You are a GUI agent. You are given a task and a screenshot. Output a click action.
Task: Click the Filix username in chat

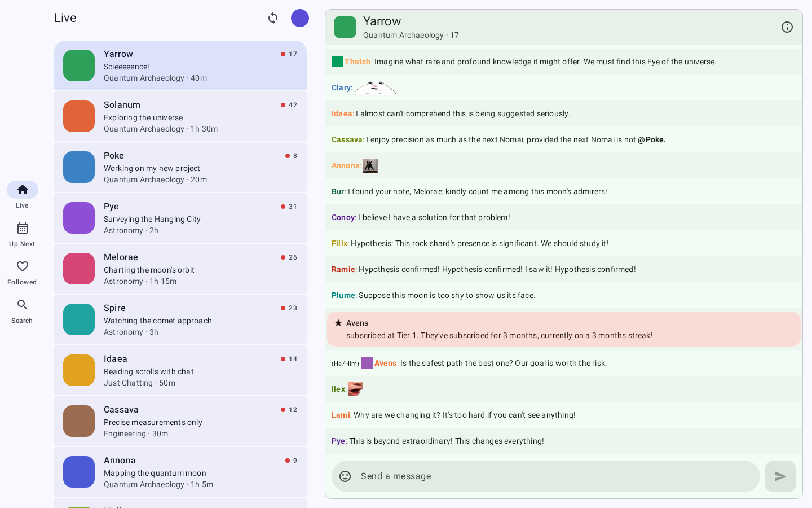coord(339,243)
